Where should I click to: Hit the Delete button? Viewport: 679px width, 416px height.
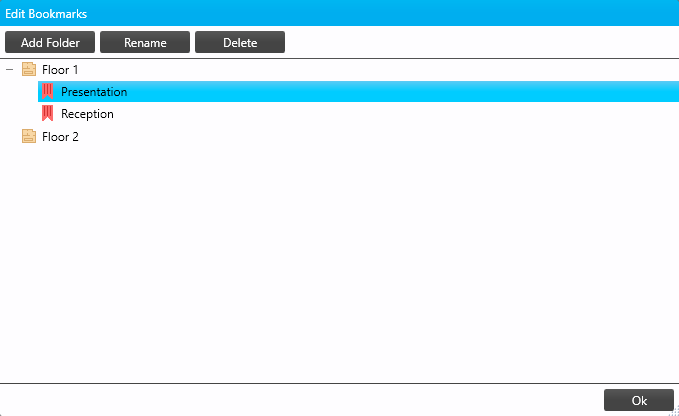(x=240, y=42)
